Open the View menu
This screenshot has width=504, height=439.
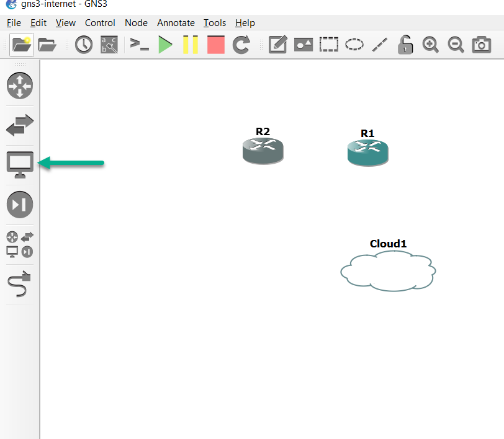coord(66,23)
